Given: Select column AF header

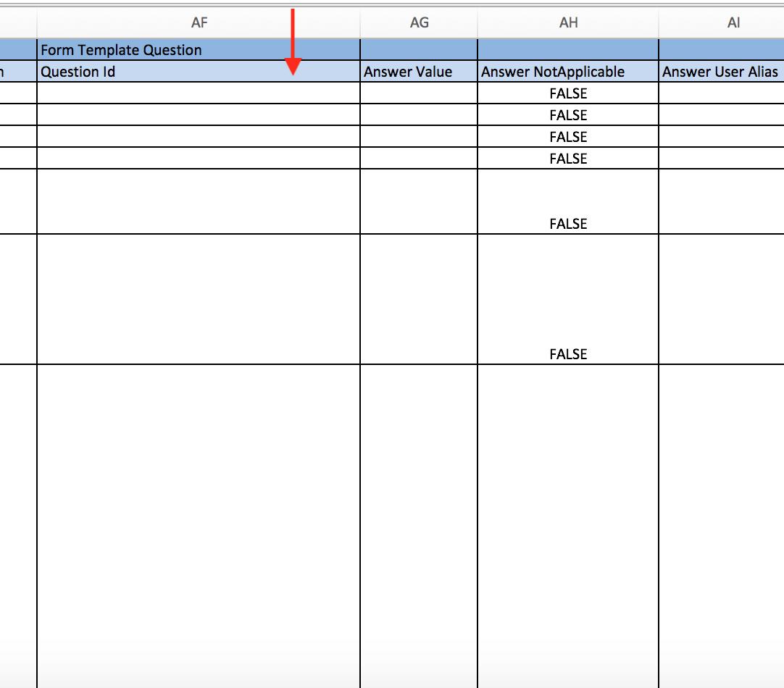Looking at the screenshot, I should click(199, 22).
